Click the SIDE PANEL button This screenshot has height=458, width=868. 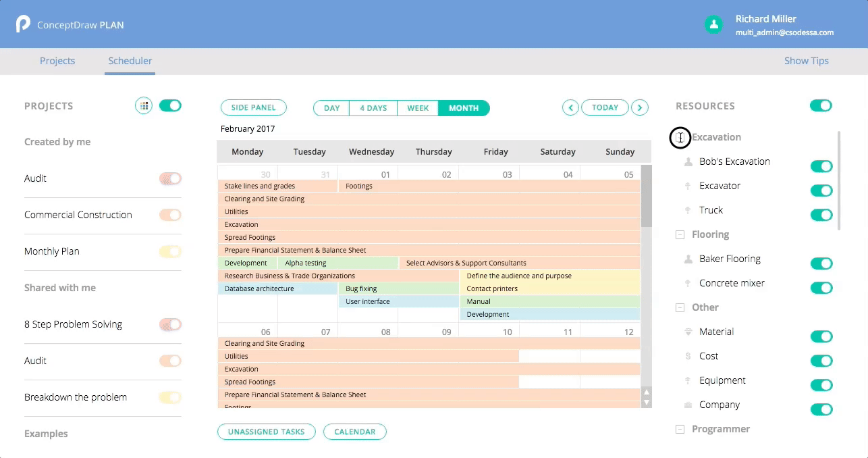pos(253,107)
